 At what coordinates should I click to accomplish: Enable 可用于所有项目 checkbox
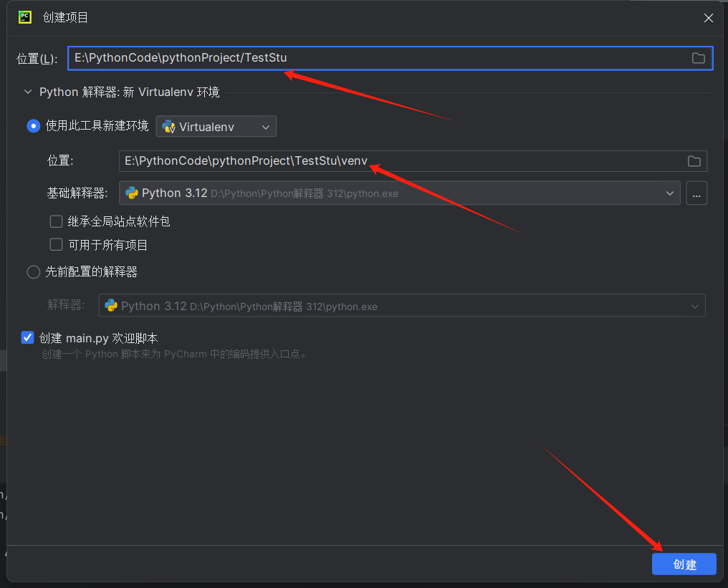(56, 244)
